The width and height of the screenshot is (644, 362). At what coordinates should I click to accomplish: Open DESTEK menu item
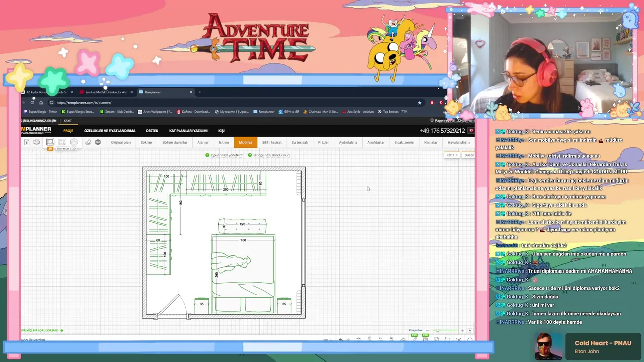(x=152, y=131)
